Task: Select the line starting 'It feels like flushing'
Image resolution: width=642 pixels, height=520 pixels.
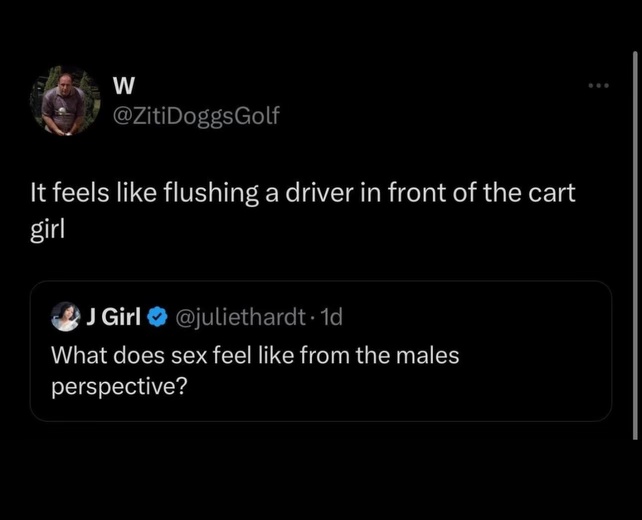Action: (x=300, y=196)
